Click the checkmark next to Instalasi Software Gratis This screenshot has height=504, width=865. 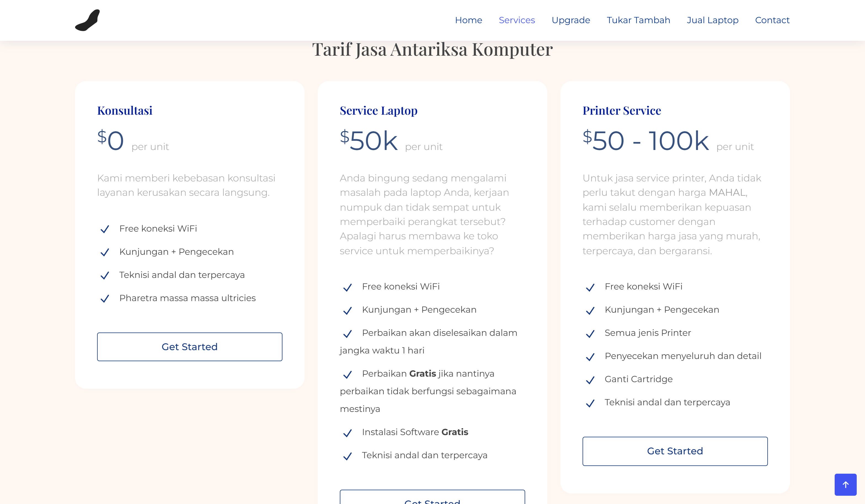[x=347, y=433]
